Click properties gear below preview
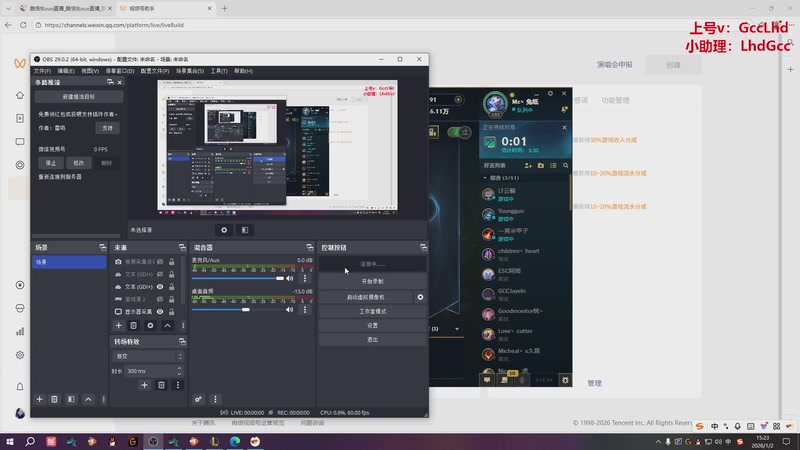Screen dimensions: 800x450 [224, 230]
